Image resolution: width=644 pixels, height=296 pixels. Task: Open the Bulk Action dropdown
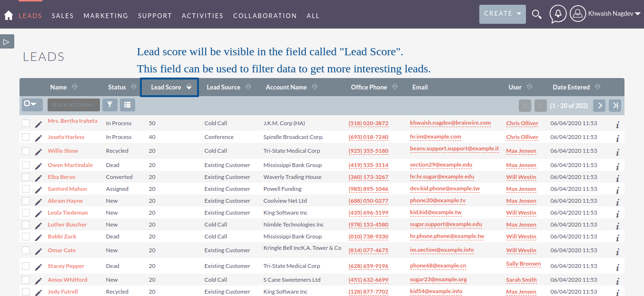click(74, 105)
